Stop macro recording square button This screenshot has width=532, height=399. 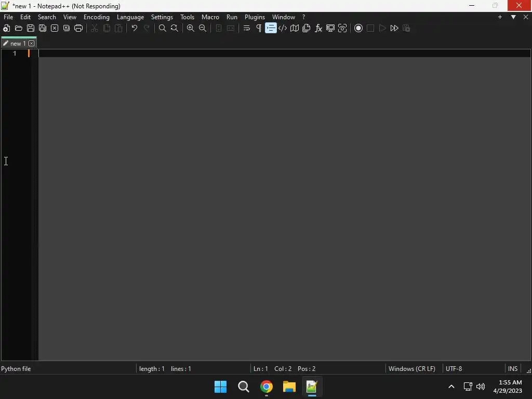370,28
